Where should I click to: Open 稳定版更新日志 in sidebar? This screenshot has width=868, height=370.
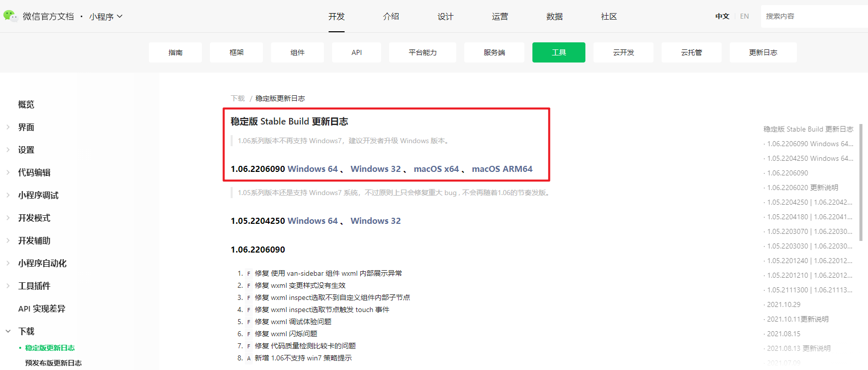[50, 348]
